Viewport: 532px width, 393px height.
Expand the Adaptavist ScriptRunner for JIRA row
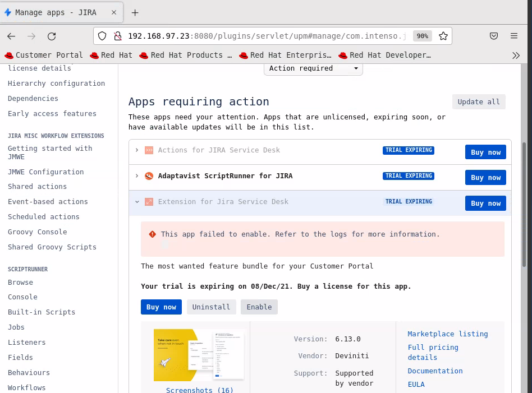coord(137,175)
